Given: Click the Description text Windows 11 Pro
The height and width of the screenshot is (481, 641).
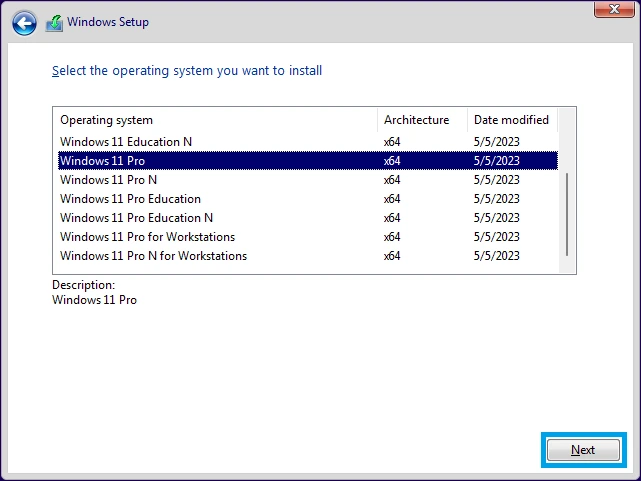Looking at the screenshot, I should click(x=94, y=299).
